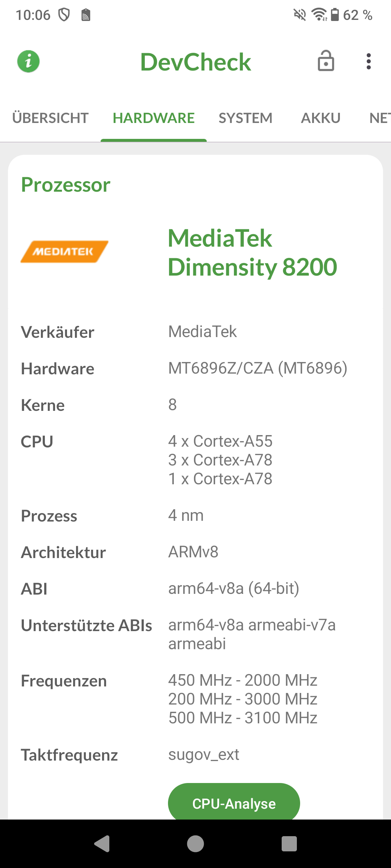Tap the Wi-Fi status icon
This screenshot has height=868, width=391.
319,15
